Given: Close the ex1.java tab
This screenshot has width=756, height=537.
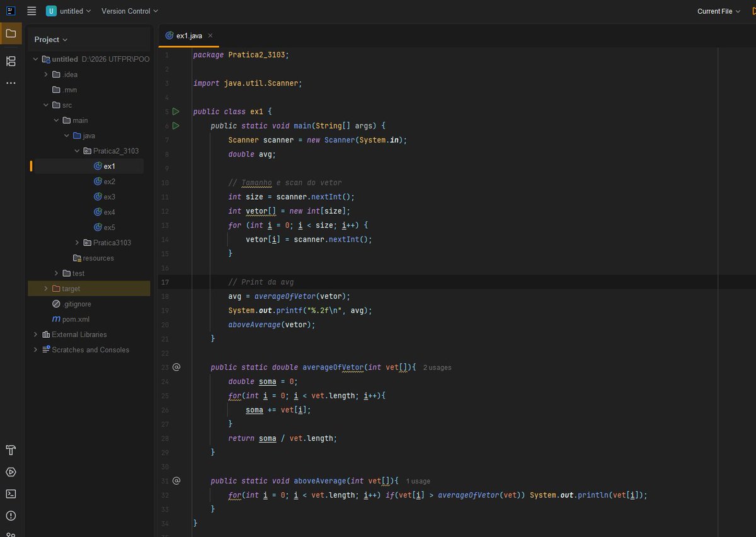Looking at the screenshot, I should click(210, 36).
